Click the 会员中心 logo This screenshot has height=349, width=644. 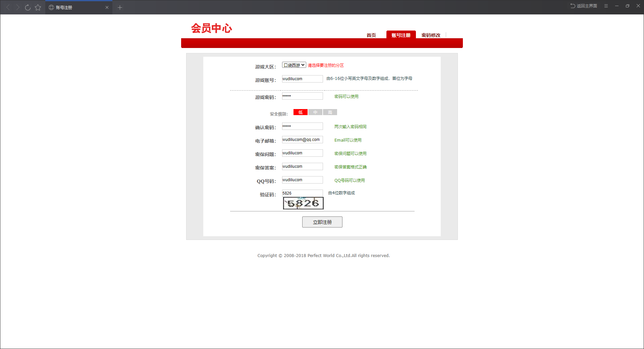[x=212, y=28]
